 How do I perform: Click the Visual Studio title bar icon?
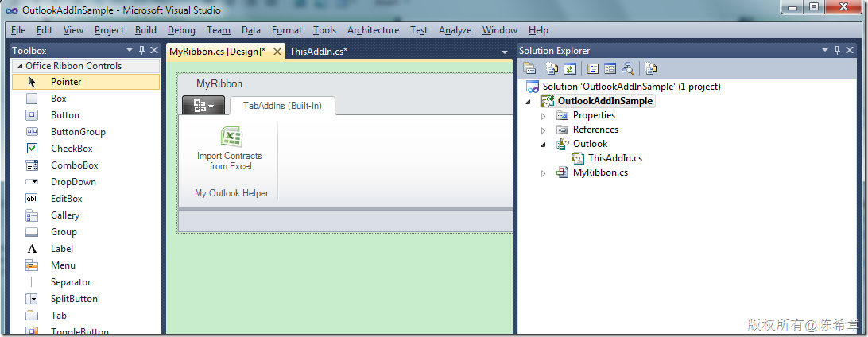(12, 10)
